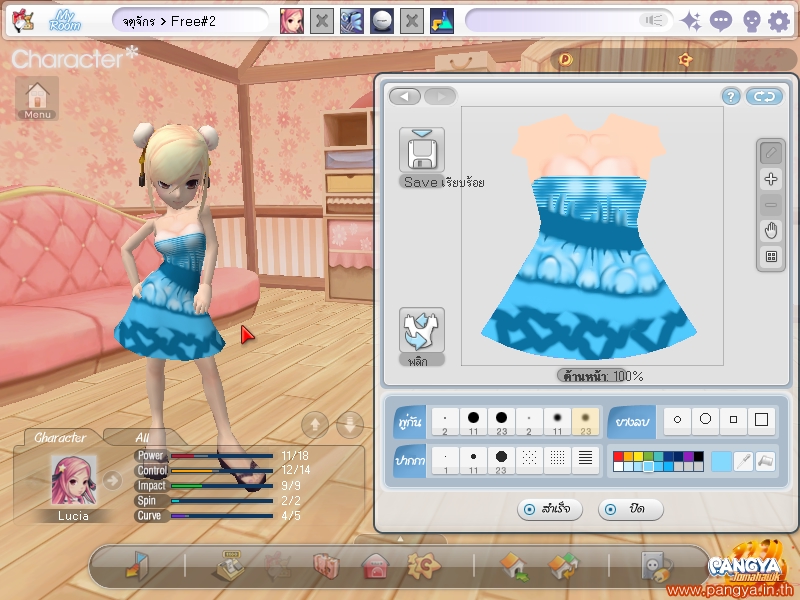Click the power socket plug icon
This screenshot has height=600, width=800.
click(x=656, y=566)
